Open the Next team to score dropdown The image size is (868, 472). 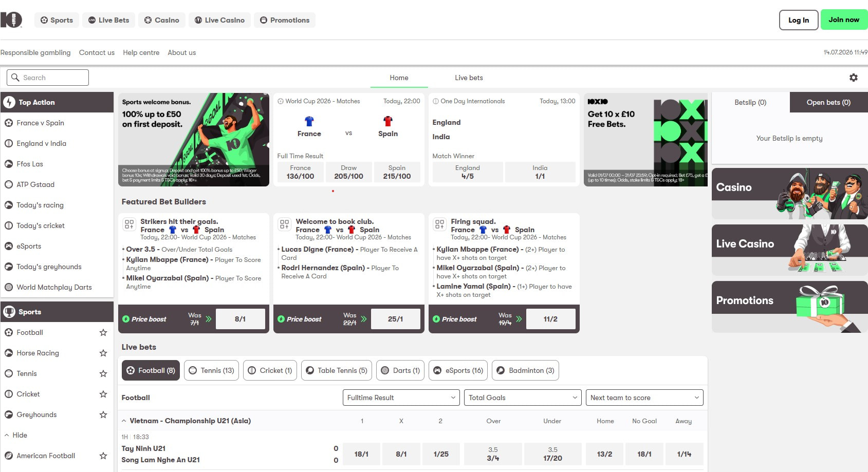point(644,398)
